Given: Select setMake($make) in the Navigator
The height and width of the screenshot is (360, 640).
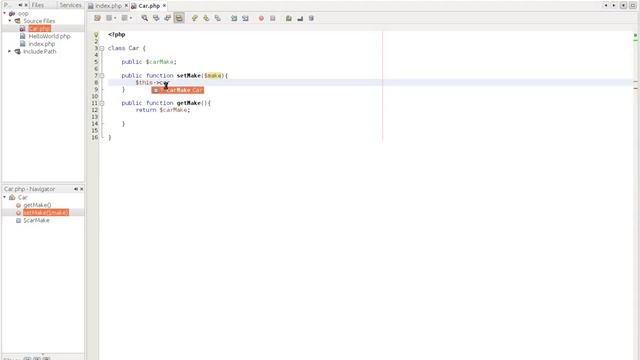Looking at the screenshot, I should tap(46, 212).
